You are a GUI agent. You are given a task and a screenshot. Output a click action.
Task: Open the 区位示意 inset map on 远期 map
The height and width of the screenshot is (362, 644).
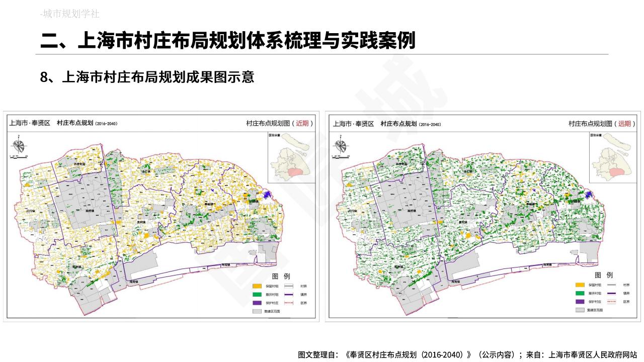(x=614, y=157)
